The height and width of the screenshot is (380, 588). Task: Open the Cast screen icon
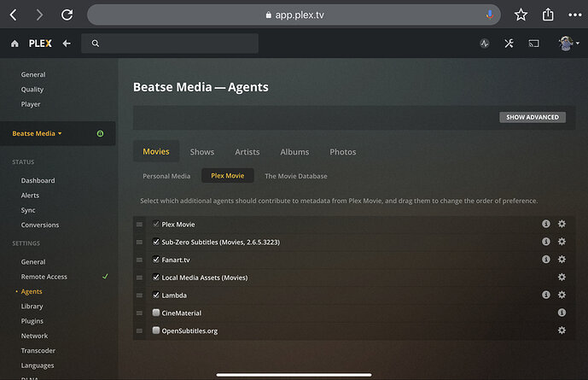(533, 44)
